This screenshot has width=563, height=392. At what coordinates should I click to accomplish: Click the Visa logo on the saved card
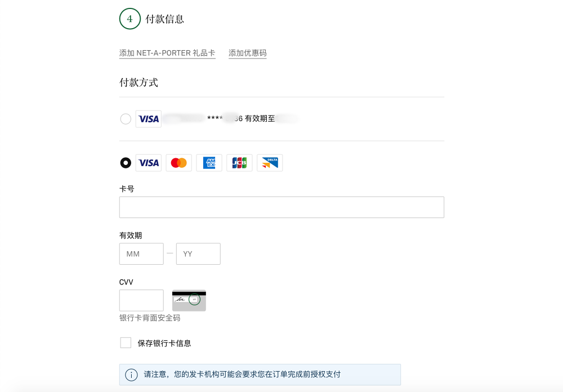148,119
